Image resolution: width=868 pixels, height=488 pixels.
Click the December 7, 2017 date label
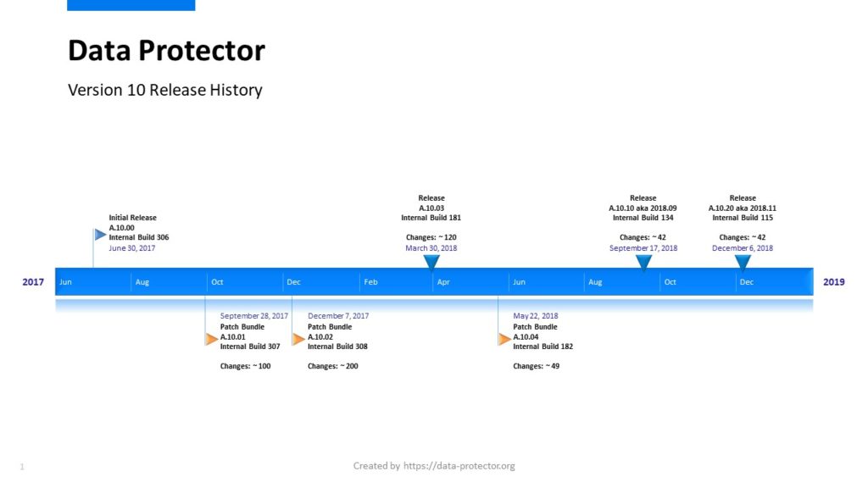(338, 316)
